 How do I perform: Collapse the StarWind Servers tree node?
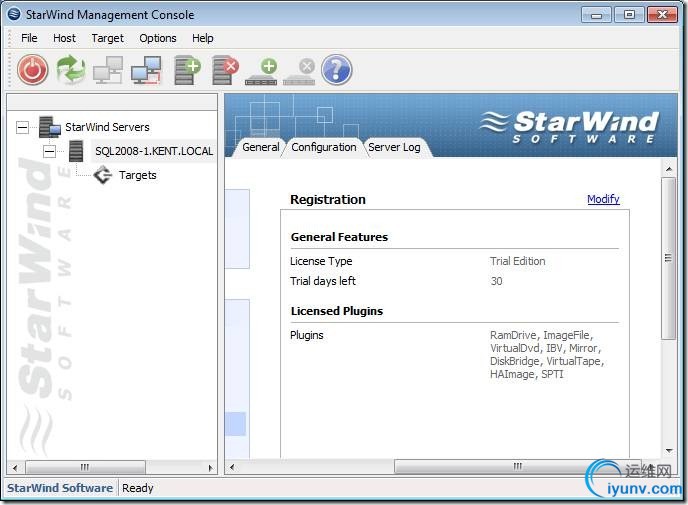22,128
